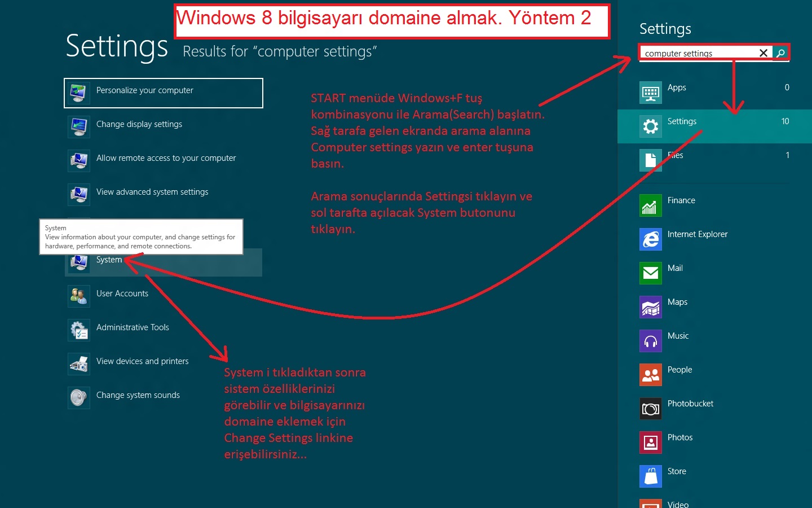Open the Photobucket camera icon
This screenshot has height=508, width=812.
(x=651, y=409)
